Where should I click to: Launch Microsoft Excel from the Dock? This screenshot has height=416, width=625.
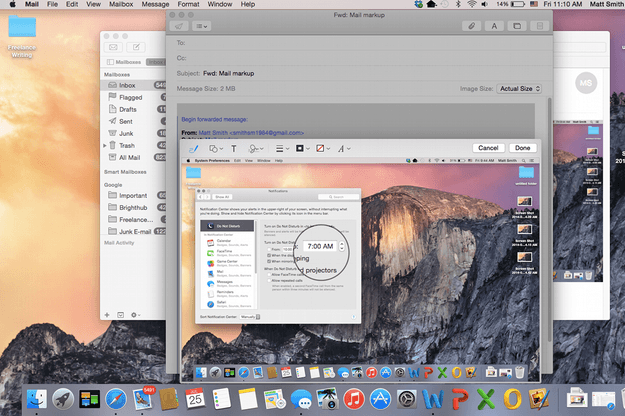[x=486, y=399]
